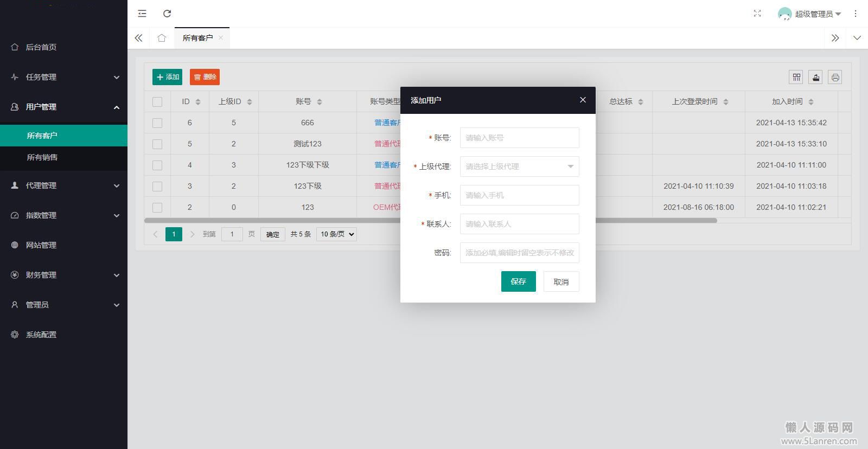Viewport: 868px width, 449px height.
Task: Click the refresh icon in the top bar
Action: pos(167,14)
